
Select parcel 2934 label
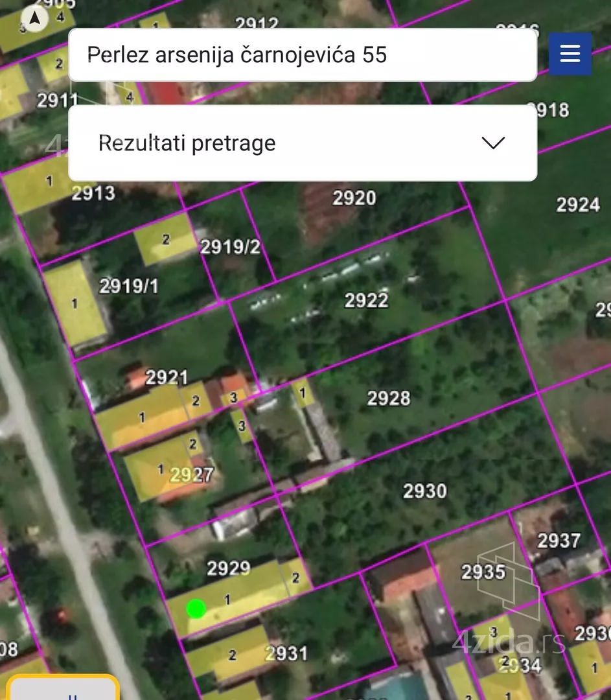[x=520, y=666]
